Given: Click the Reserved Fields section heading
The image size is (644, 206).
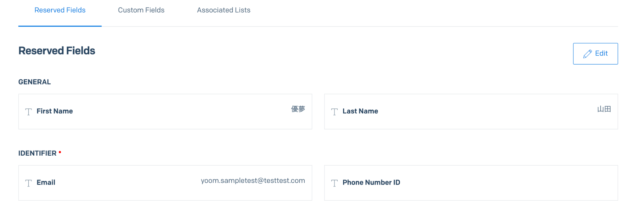Looking at the screenshot, I should pos(57,51).
